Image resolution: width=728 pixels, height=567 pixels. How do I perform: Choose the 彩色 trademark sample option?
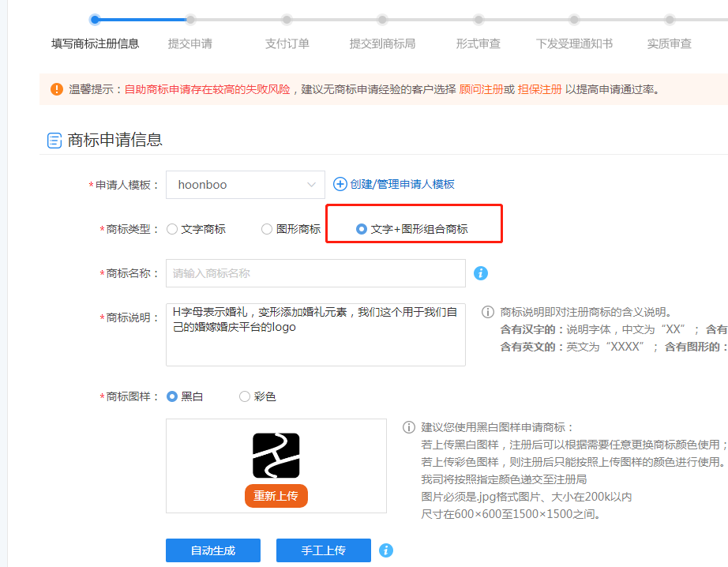244,396
